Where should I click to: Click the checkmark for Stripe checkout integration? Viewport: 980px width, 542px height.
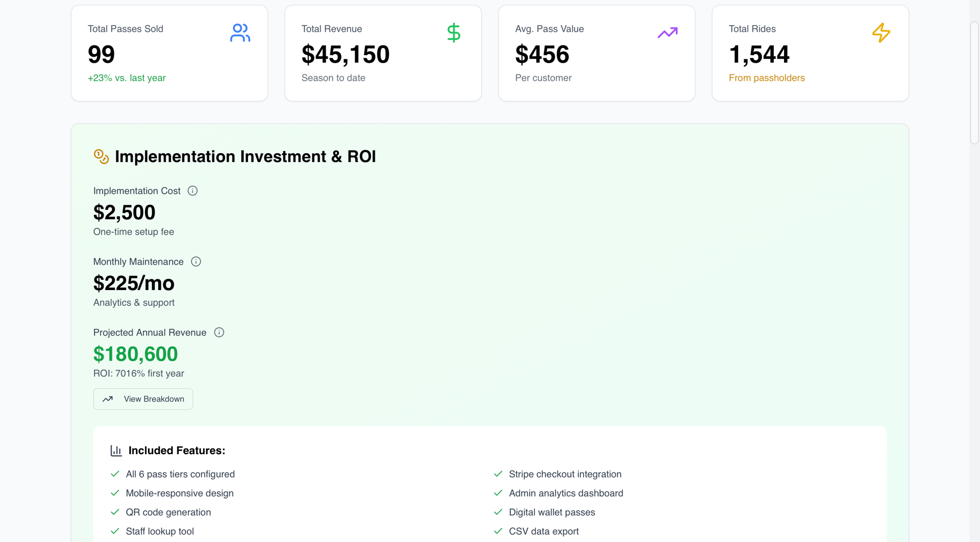coord(498,474)
